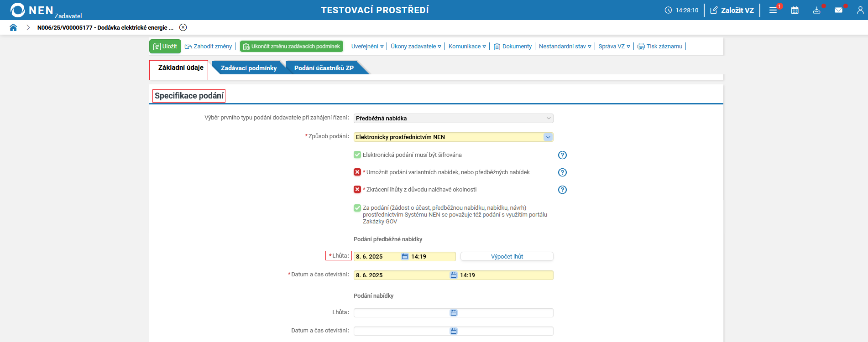This screenshot has width=868, height=342.
Task: Click Výpočet lhůt button
Action: pyautogui.click(x=507, y=256)
